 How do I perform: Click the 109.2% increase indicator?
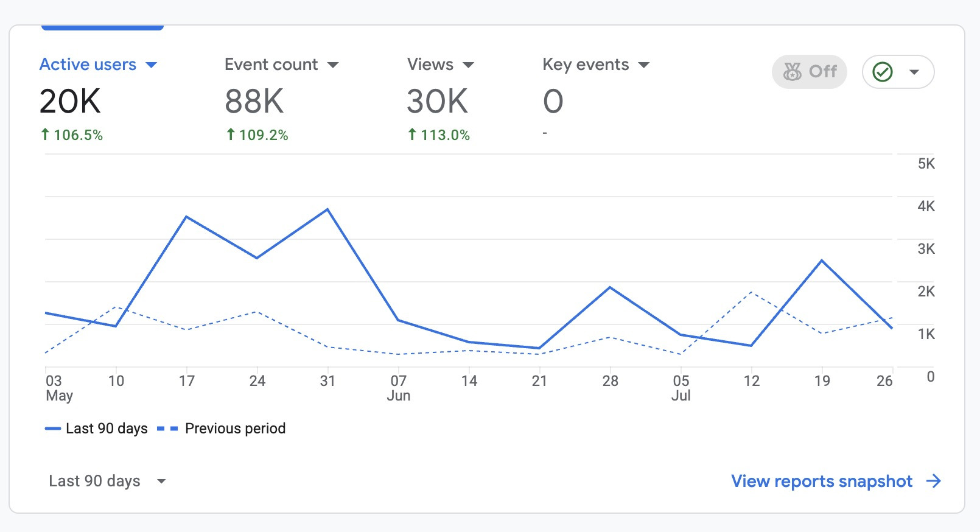(257, 135)
